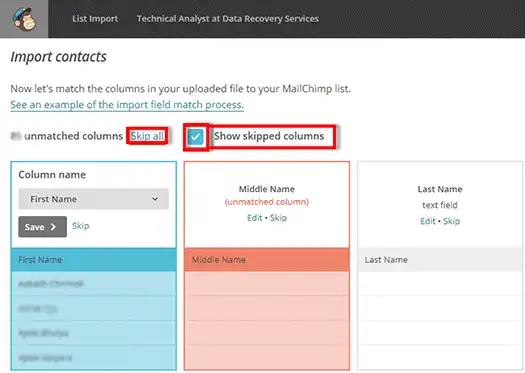This screenshot has width=525, height=373.
Task: Click the Show skipped columns label
Action: click(269, 136)
